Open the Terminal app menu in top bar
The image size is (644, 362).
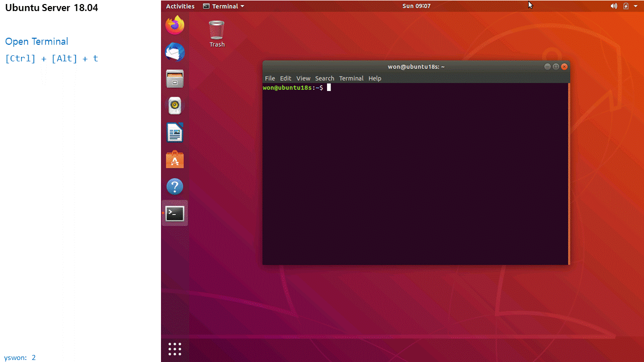[223, 6]
